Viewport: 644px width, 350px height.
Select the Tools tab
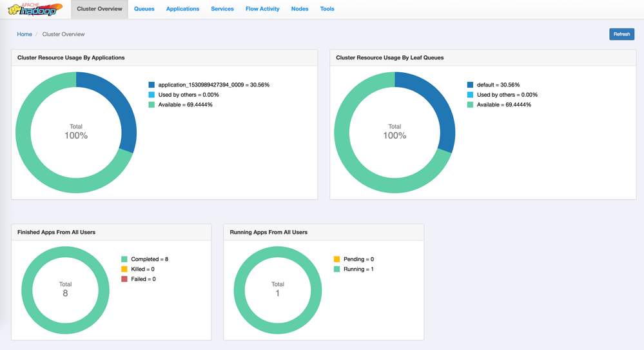coord(327,9)
